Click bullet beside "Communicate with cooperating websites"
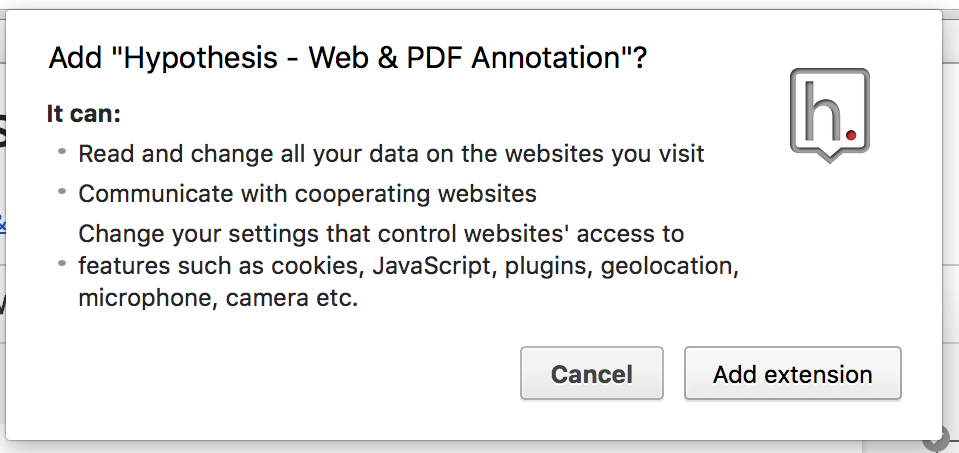This screenshot has width=959, height=453. (62, 191)
